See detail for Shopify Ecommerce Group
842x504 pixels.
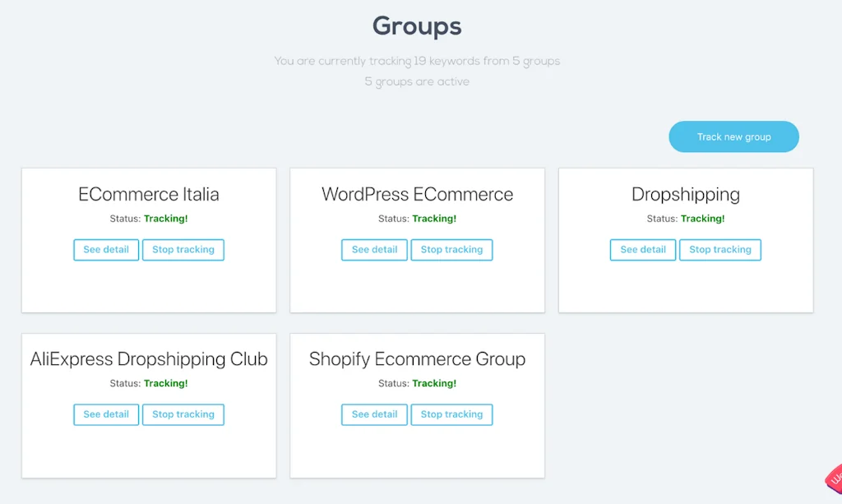click(374, 414)
